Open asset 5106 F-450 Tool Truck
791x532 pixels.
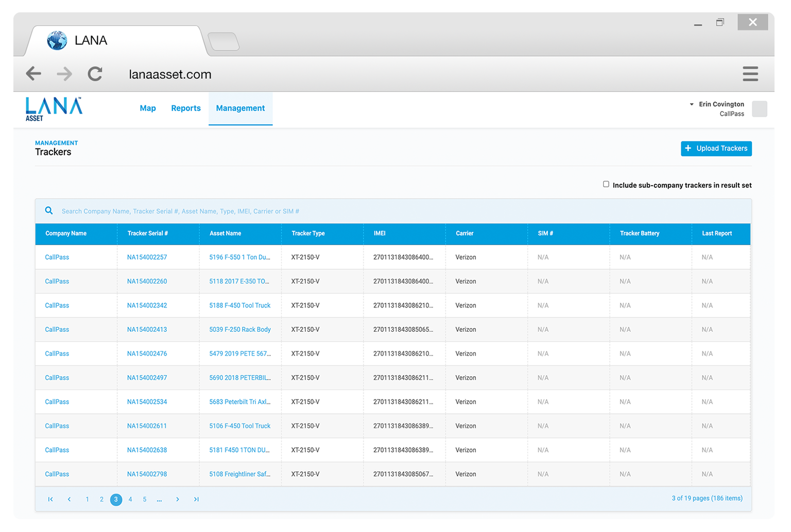[x=239, y=426]
